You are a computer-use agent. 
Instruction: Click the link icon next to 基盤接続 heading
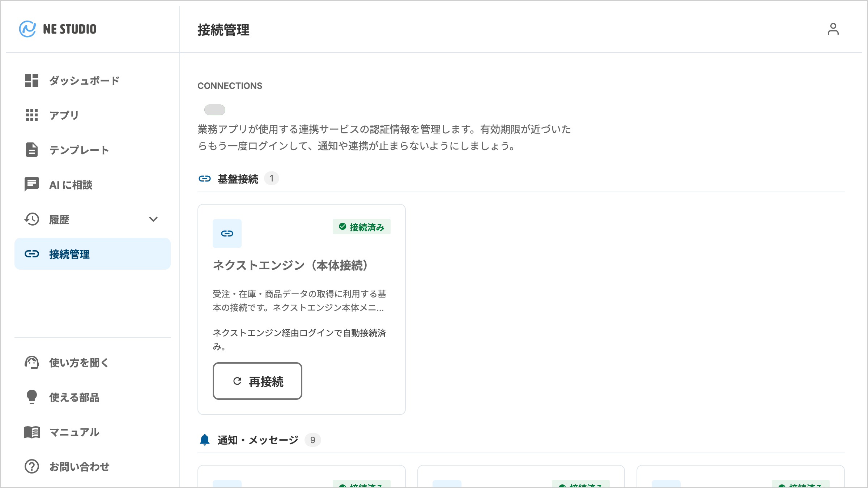point(205,179)
